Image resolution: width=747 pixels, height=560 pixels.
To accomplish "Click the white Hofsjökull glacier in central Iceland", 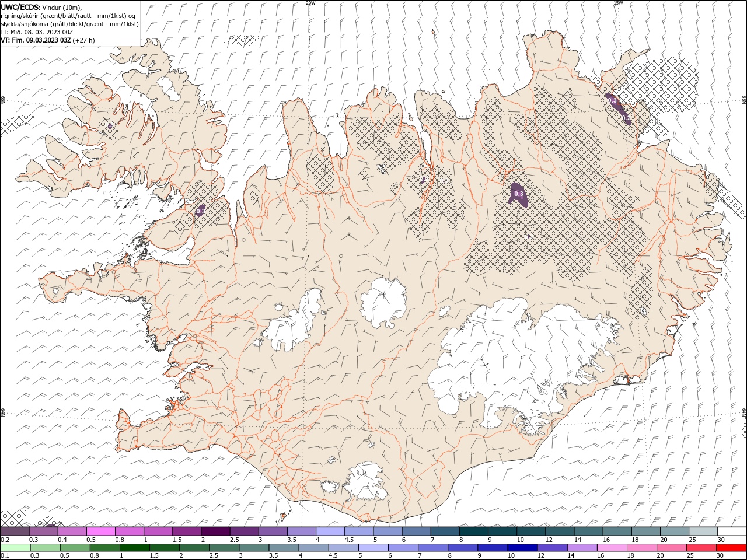I will click(x=383, y=302).
